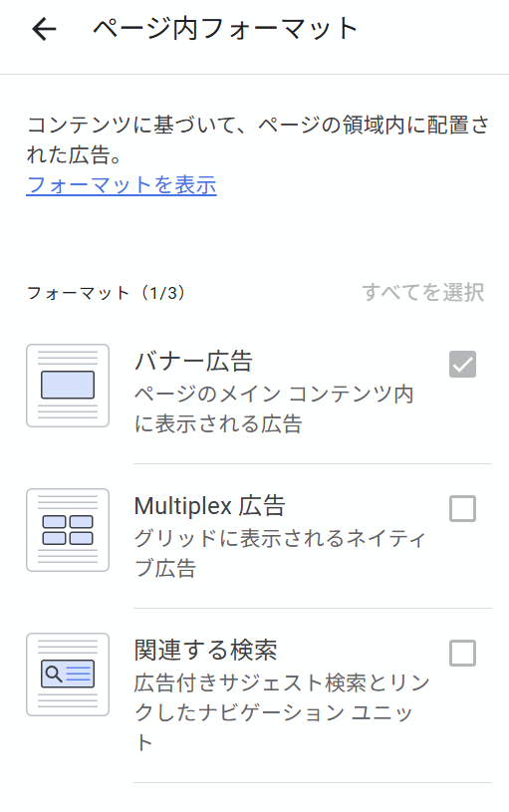Click the バナー広告 layout thumbnail icon
This screenshot has width=509, height=812.
tap(68, 386)
